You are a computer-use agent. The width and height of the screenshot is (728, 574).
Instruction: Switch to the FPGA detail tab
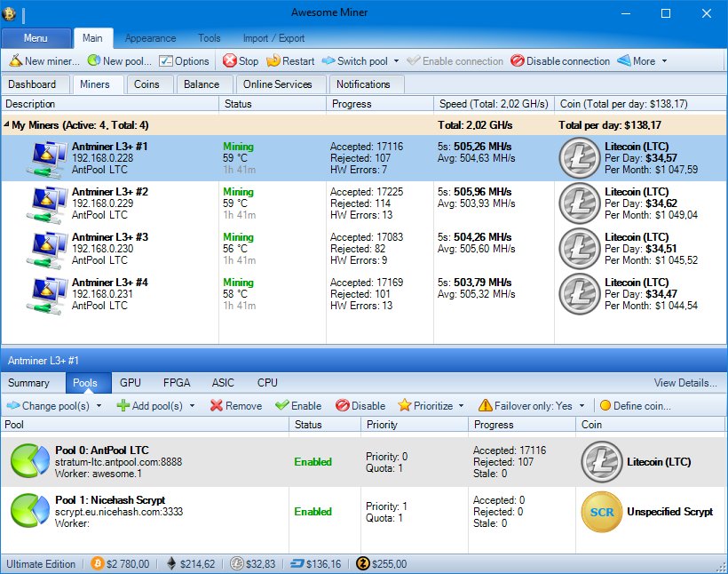tap(177, 382)
